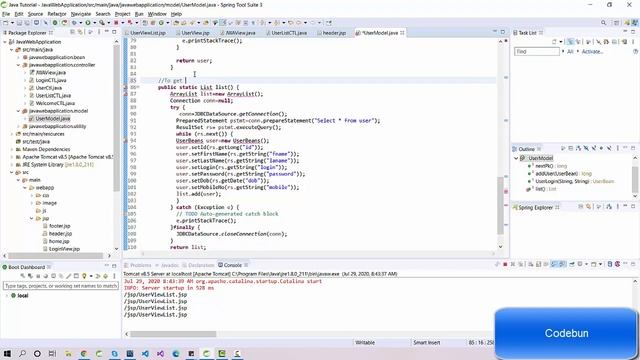Open the Refactor menu
The height and width of the screenshot is (360, 640).
click(57, 14)
